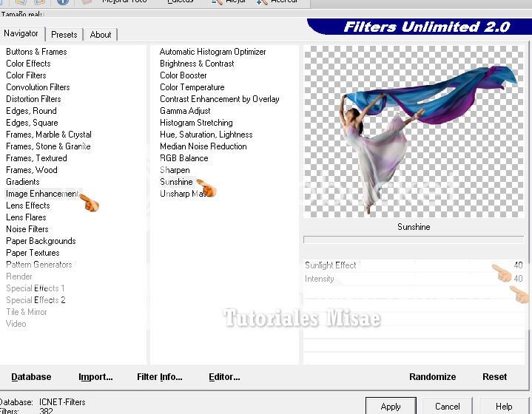532x414 pixels.
Task: Click the Intensity slider row
Action: pos(413,279)
